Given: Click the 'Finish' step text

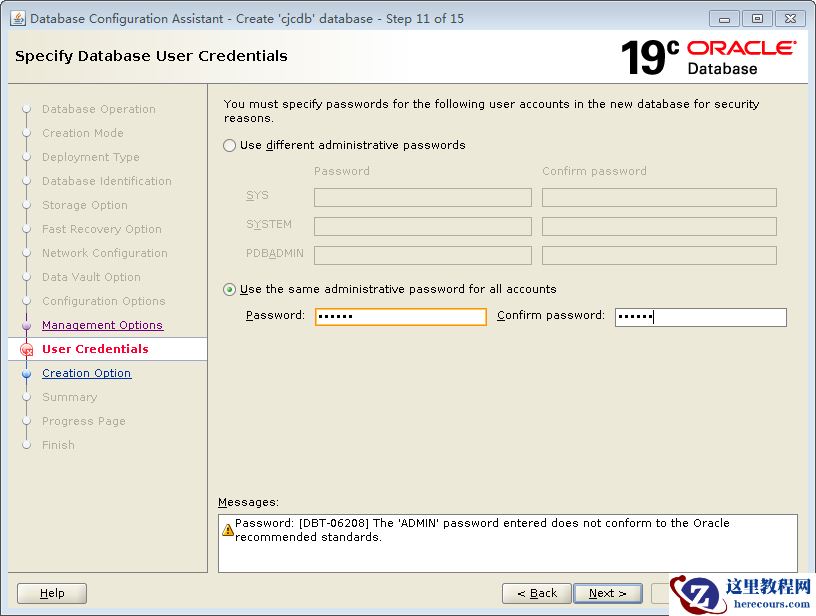Looking at the screenshot, I should [58, 445].
